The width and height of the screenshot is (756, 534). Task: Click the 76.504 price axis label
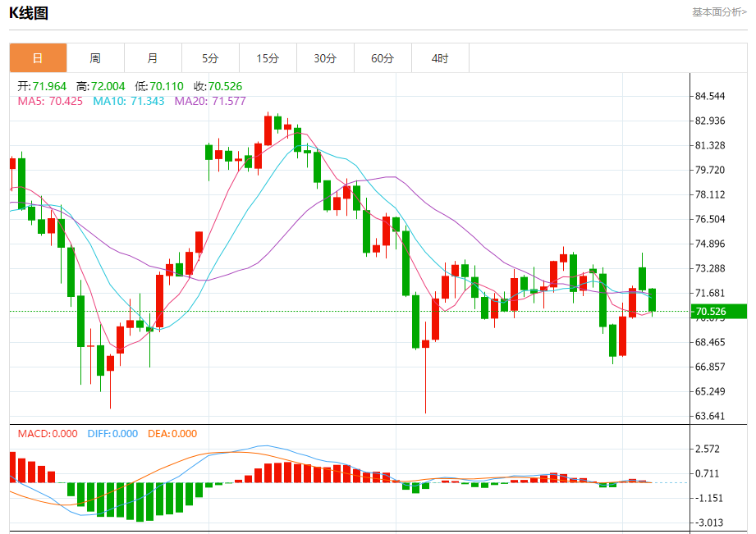pos(710,219)
